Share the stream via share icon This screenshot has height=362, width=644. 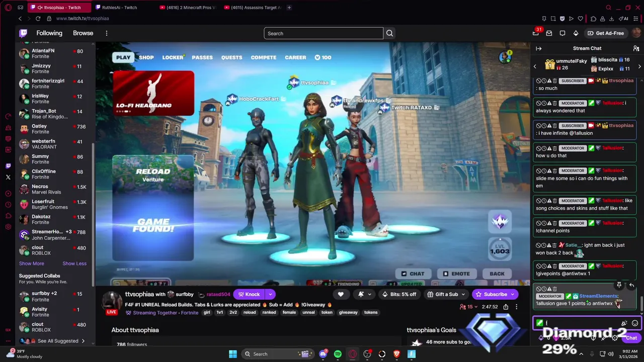click(506, 307)
